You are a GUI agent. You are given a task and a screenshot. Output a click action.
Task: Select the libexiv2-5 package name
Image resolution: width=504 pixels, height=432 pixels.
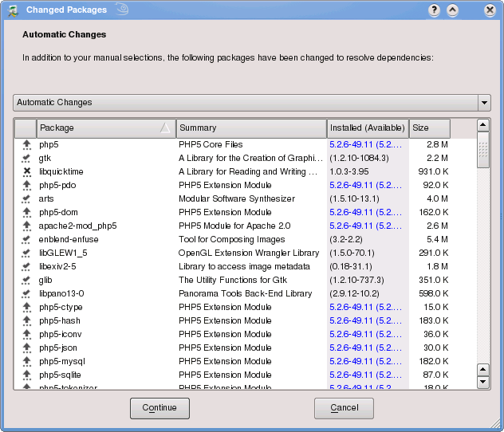[x=57, y=266]
